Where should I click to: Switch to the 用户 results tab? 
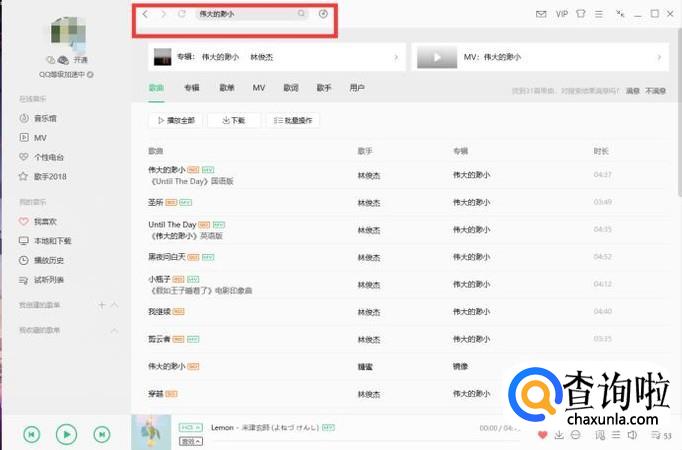tap(357, 88)
